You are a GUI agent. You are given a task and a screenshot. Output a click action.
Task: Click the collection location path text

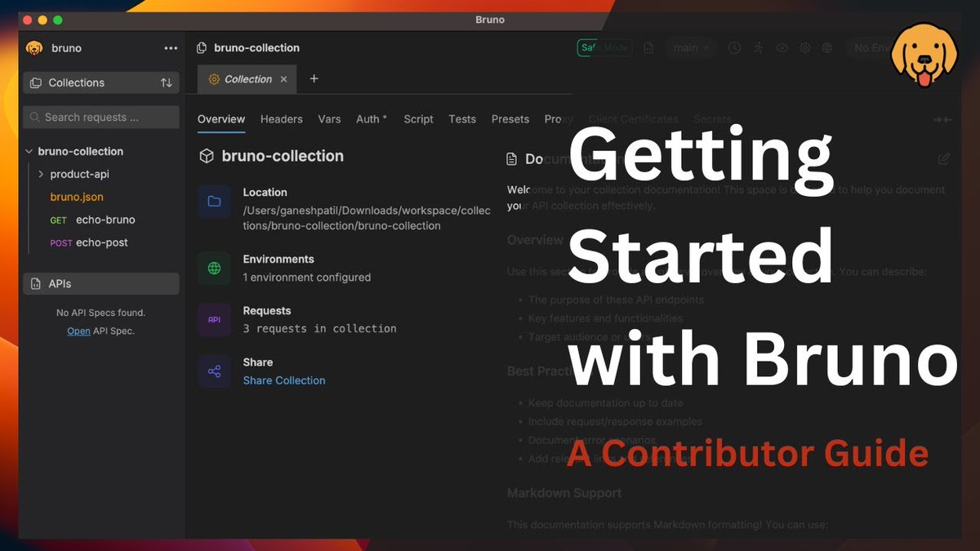click(367, 218)
